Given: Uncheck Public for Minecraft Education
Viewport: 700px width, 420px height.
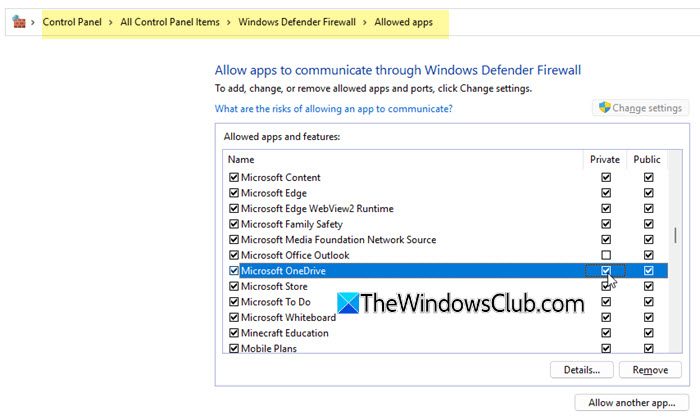Looking at the screenshot, I should (649, 333).
